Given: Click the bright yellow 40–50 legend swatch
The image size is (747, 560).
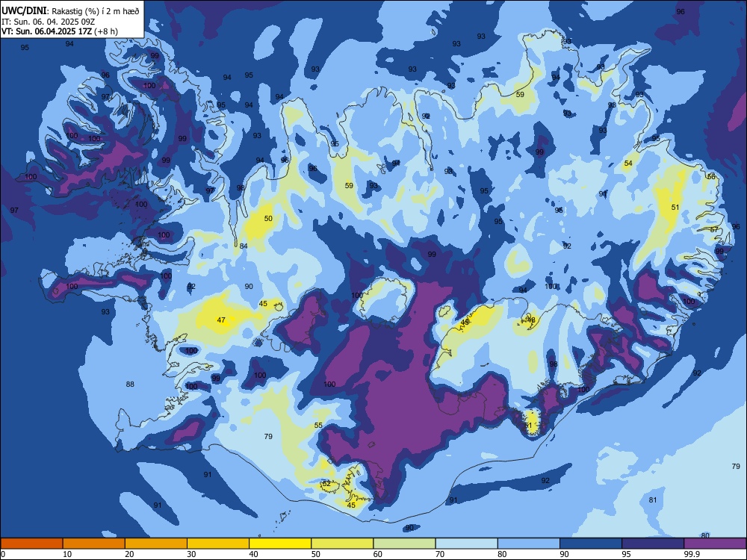Looking at the screenshot, I should click(x=280, y=544).
